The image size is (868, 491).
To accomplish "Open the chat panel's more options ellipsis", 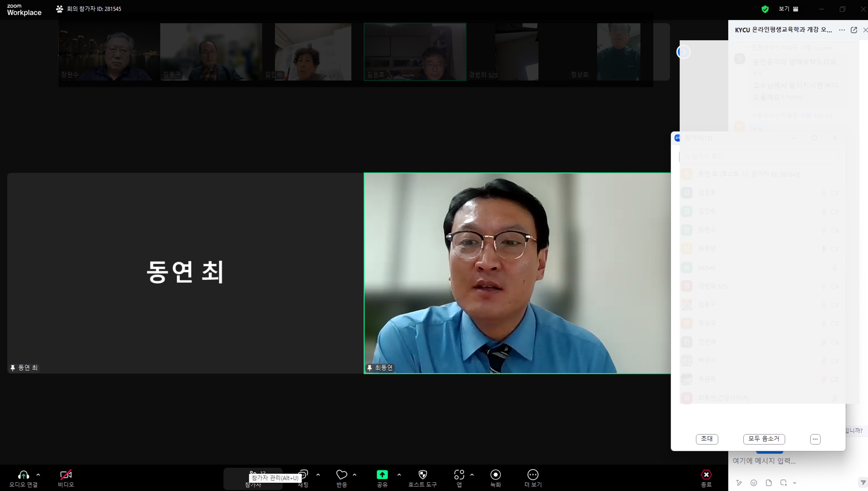I will (x=842, y=30).
